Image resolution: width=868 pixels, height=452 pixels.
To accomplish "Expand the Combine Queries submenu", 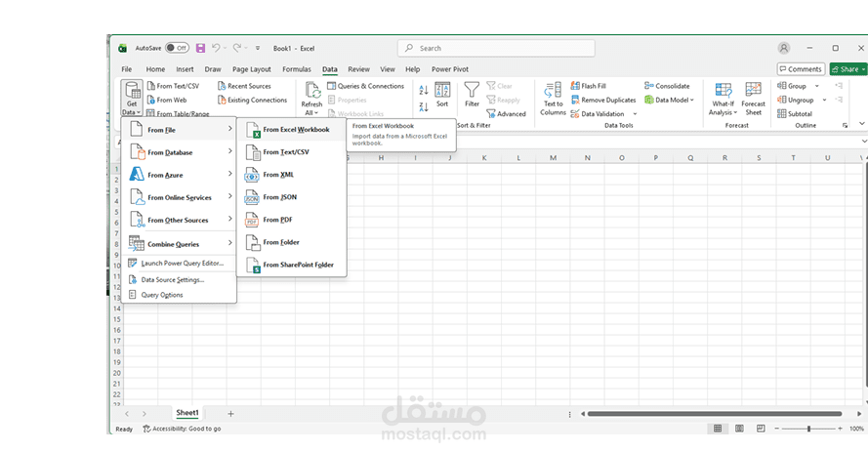I will tap(179, 244).
